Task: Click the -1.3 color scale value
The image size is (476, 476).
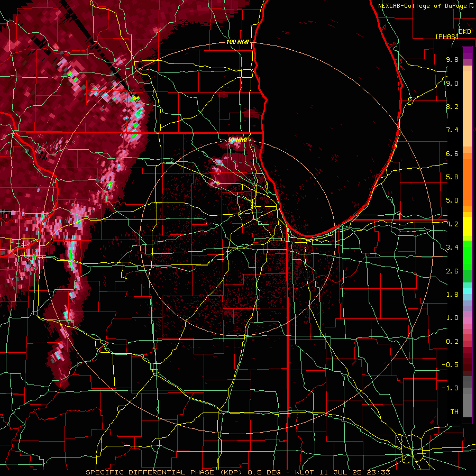Action: [x=450, y=388]
